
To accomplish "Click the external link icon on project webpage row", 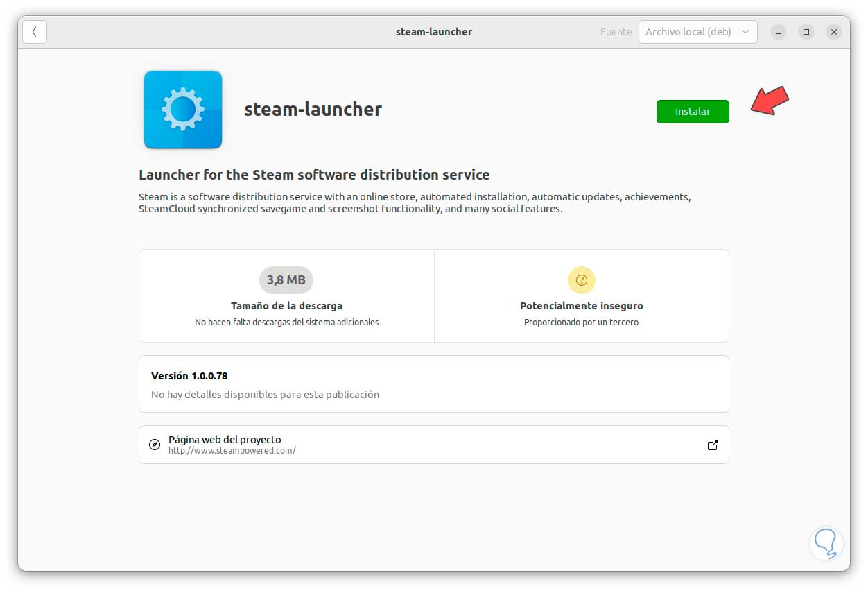I will (713, 445).
